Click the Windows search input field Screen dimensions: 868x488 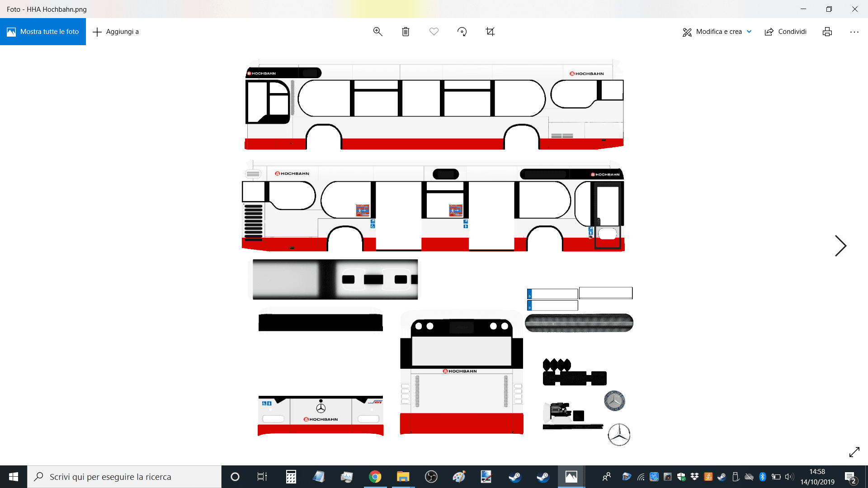(124, 477)
